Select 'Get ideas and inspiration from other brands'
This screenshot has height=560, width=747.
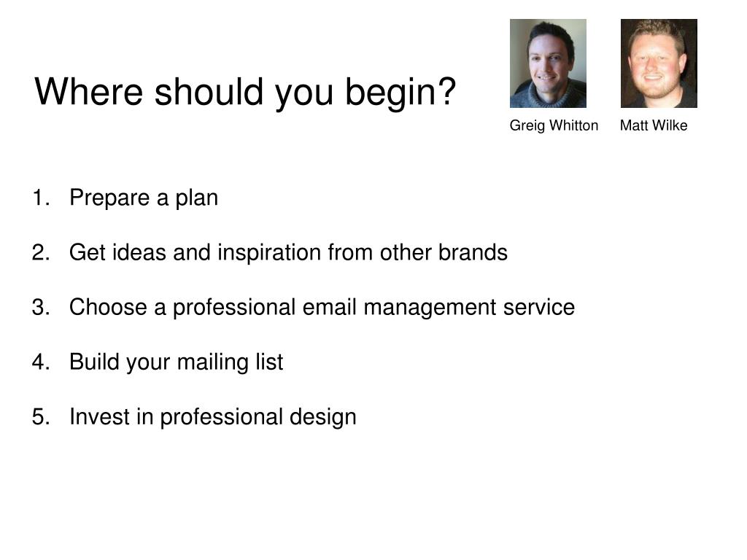pyautogui.click(x=288, y=252)
